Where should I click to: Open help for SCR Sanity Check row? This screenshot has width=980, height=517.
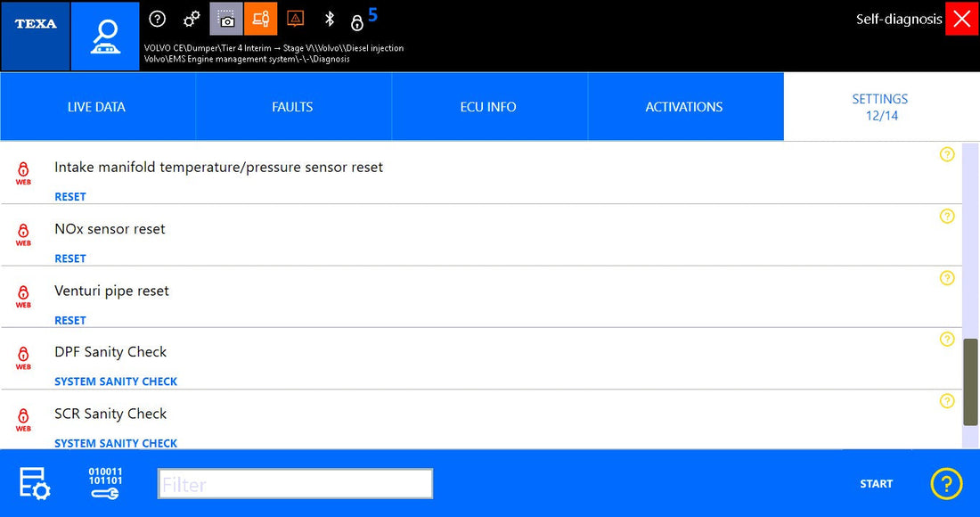(x=947, y=401)
